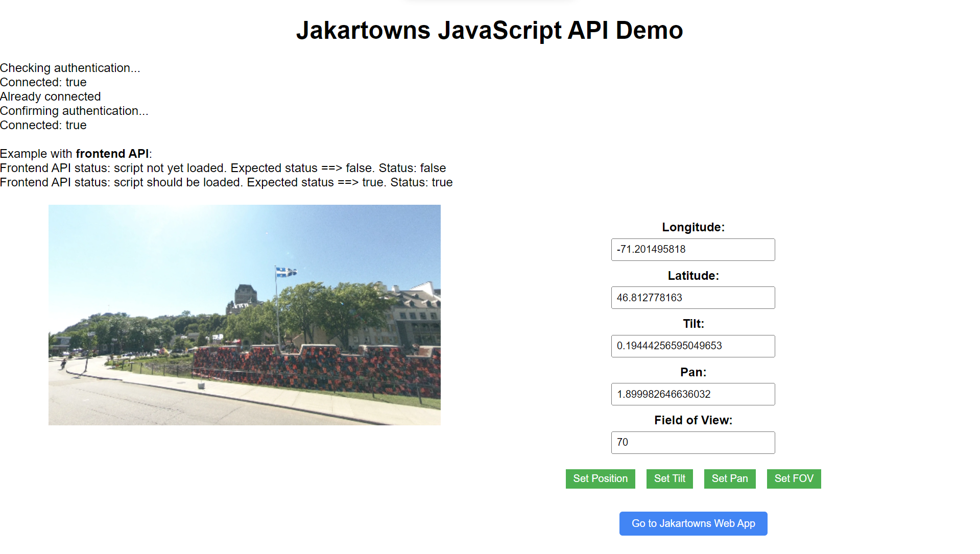Image resolution: width=980 pixels, height=554 pixels.
Task: Click the Jakartowns JavaScript API Demo heading
Action: (x=490, y=30)
